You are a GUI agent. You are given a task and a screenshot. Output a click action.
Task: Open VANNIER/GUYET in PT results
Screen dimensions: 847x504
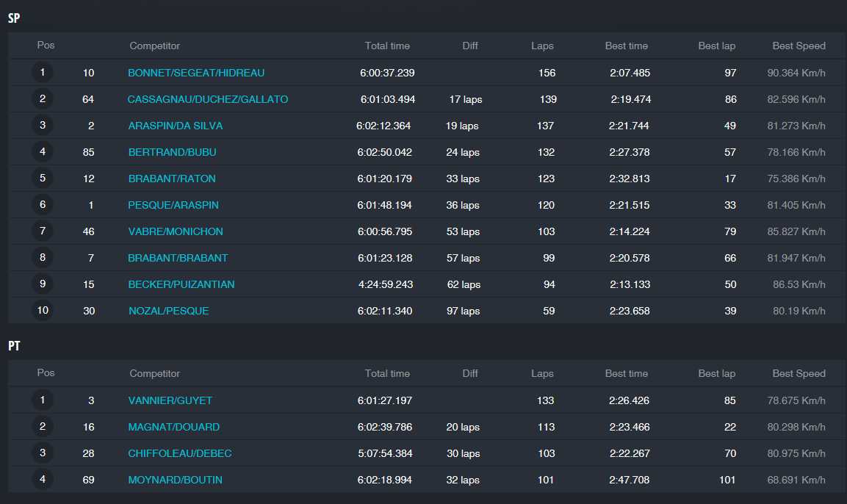(x=170, y=400)
